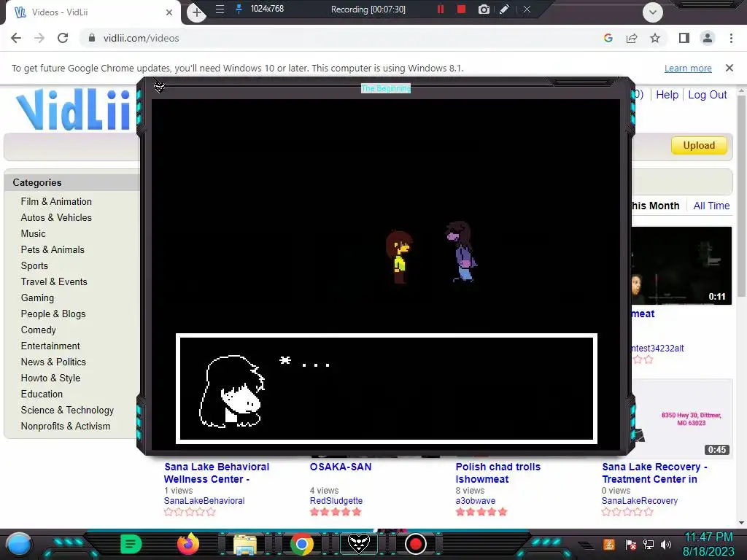Visit the SanaLakeBehavioral channel
The height and width of the screenshot is (560, 747).
coord(204,501)
